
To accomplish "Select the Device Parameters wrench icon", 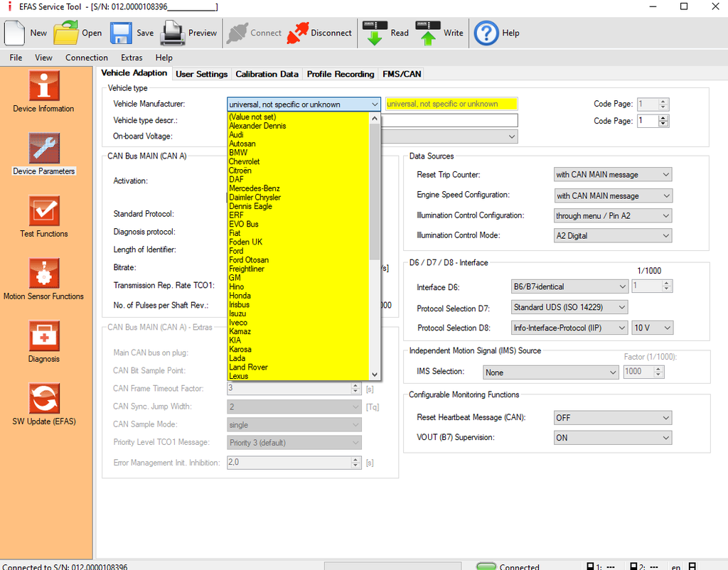I will [44, 148].
